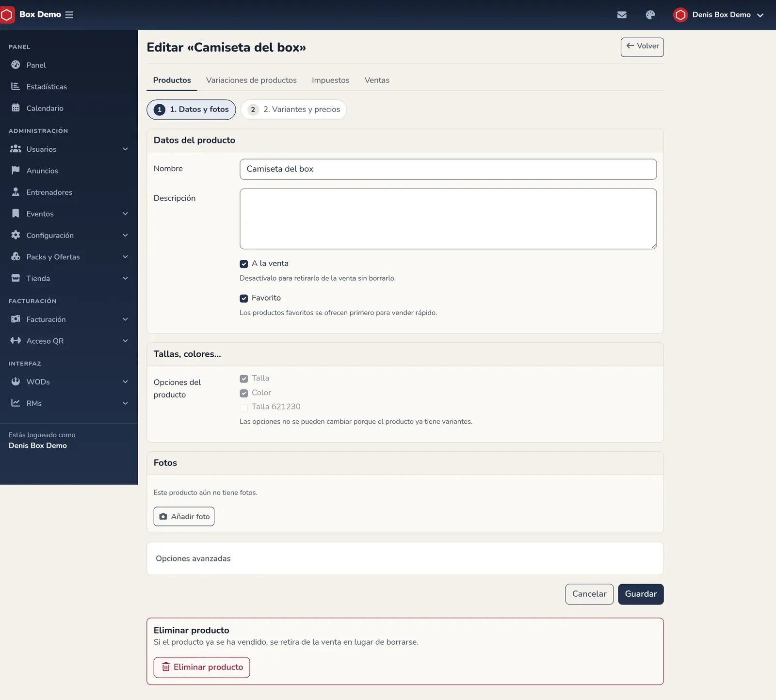Expand the Usuarios submenu chevron

coord(125,149)
